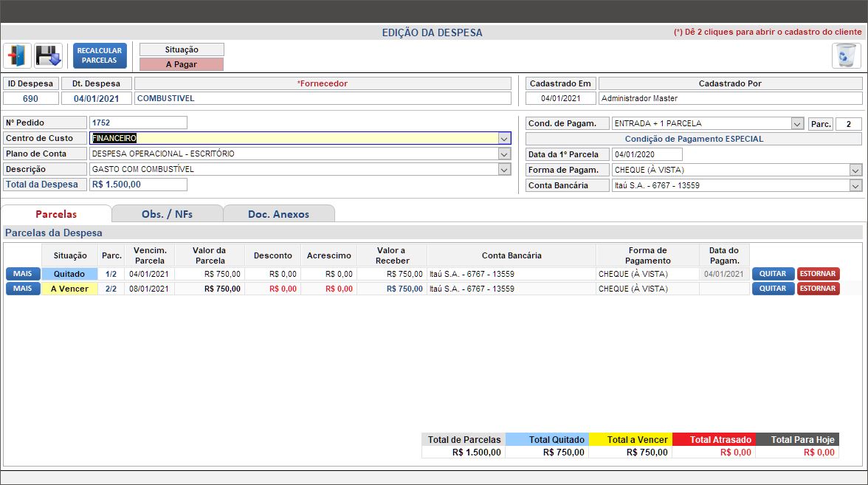The image size is (868, 485).
Task: Expand the Forma de Pagam. dropdown
Action: tap(855, 170)
